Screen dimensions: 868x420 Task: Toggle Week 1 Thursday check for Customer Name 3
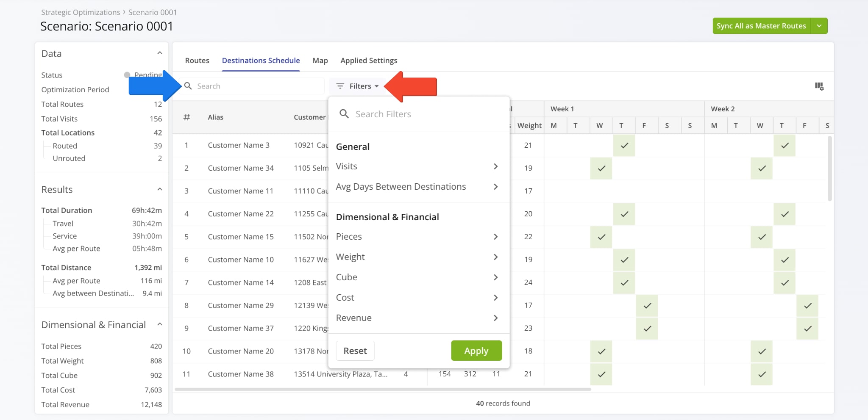pos(624,145)
